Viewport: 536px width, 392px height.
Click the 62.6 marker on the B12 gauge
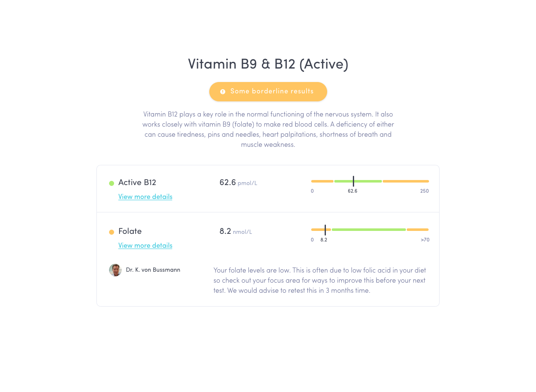tap(353, 181)
